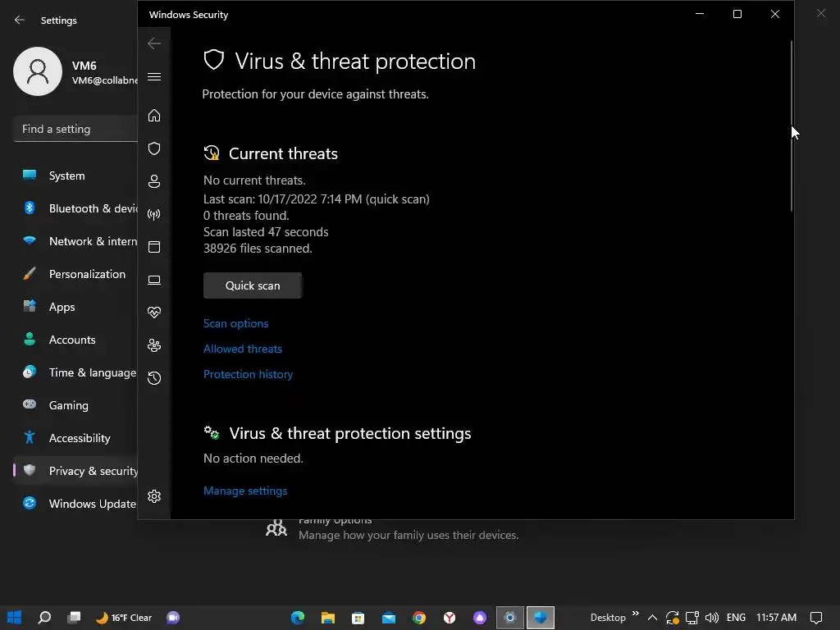Open Firewall & network protection sidebar icon
840x630 pixels.
coord(153,214)
